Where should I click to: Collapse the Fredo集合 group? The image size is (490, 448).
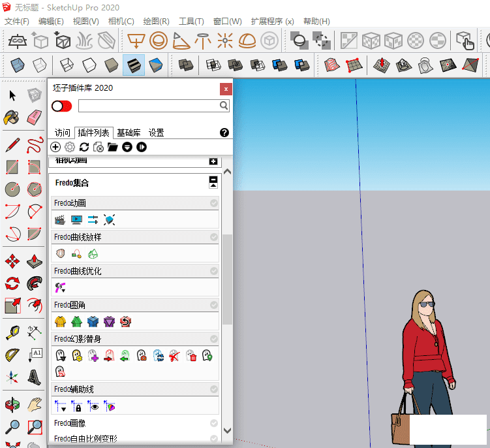[x=213, y=182]
